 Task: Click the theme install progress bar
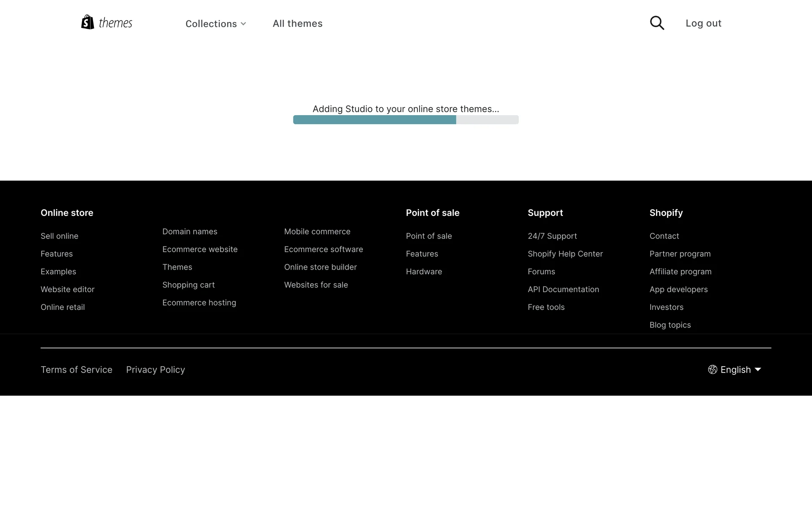tap(406, 120)
